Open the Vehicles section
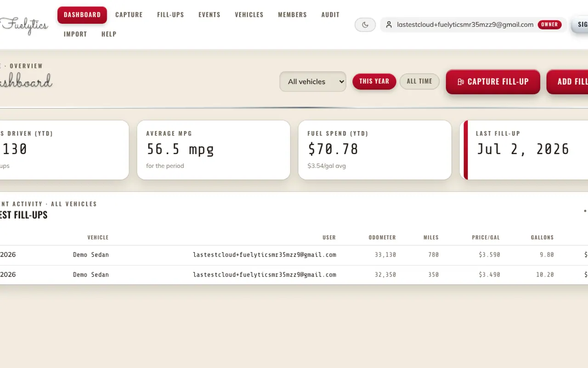Viewport: 588px width, 368px height. click(x=249, y=15)
